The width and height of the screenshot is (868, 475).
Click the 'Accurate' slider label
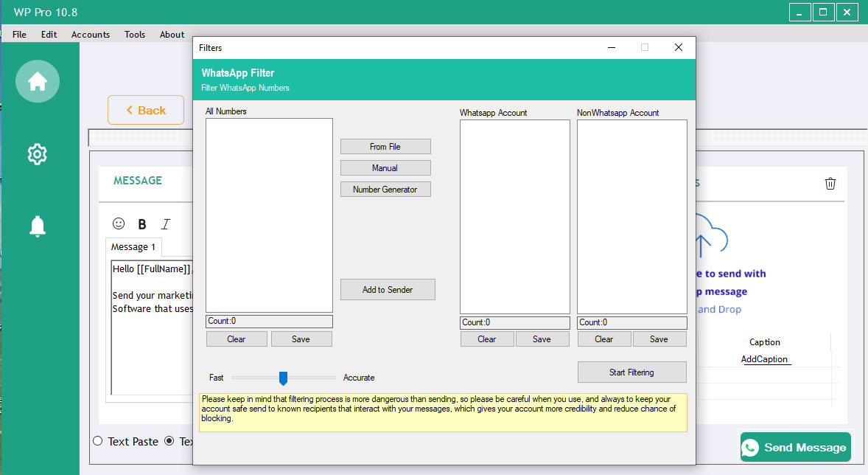click(359, 378)
